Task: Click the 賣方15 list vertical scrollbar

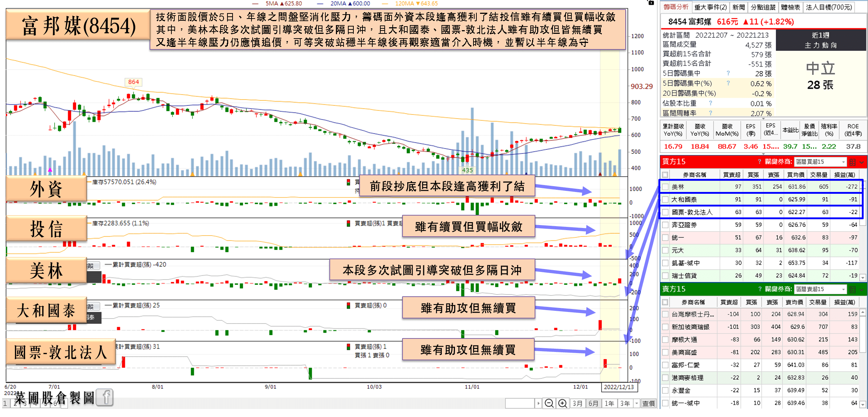Action: point(863,334)
